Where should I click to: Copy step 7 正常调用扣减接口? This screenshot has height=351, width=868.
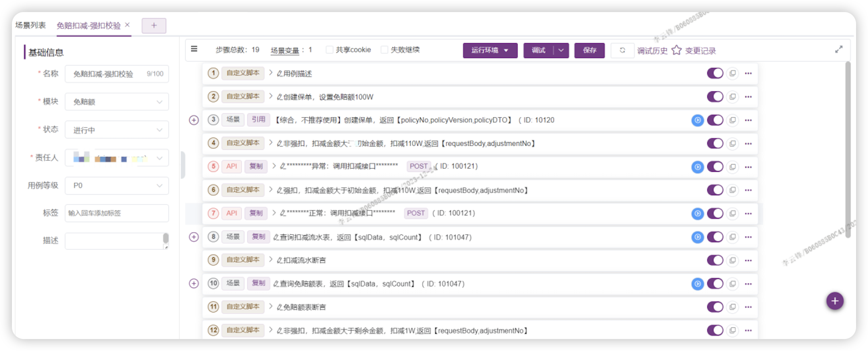click(x=732, y=214)
